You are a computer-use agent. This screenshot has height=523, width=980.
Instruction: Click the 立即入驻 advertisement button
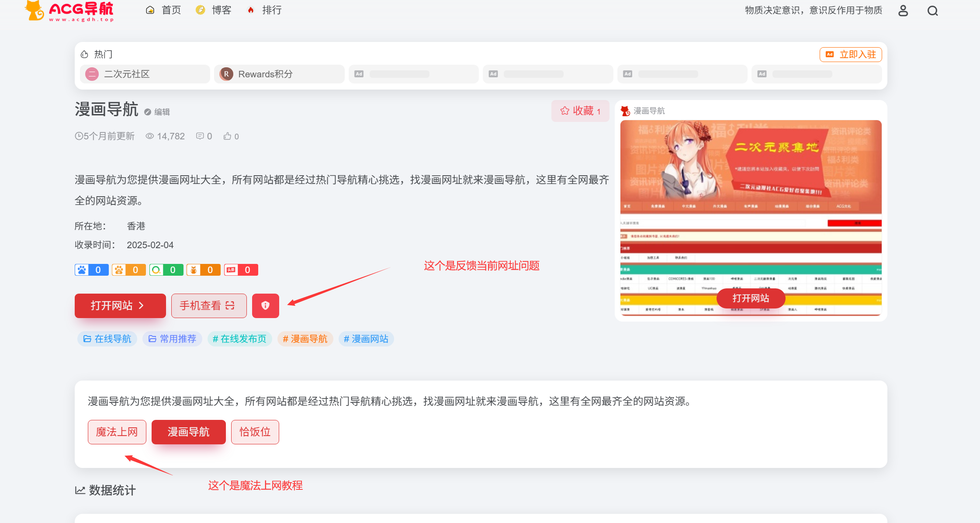(x=850, y=54)
